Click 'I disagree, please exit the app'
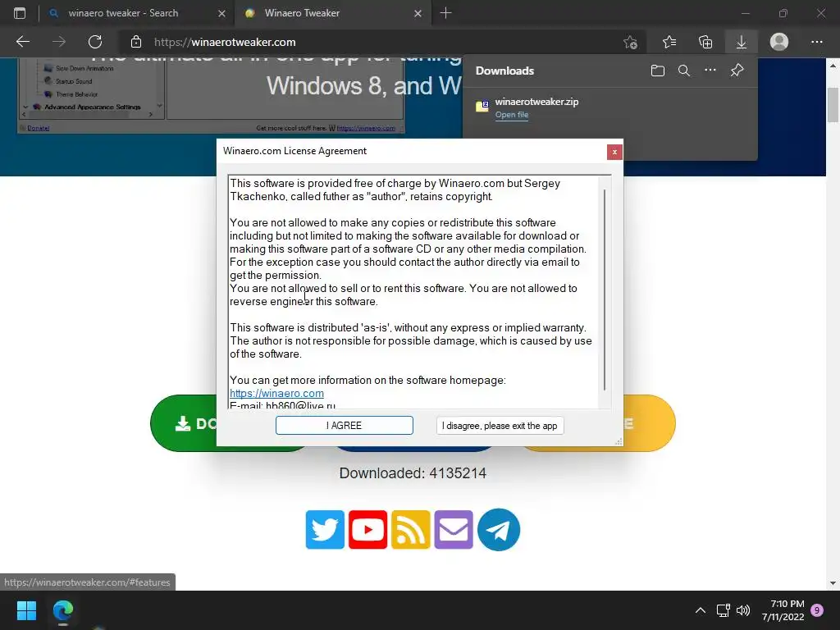840x630 pixels. click(500, 426)
